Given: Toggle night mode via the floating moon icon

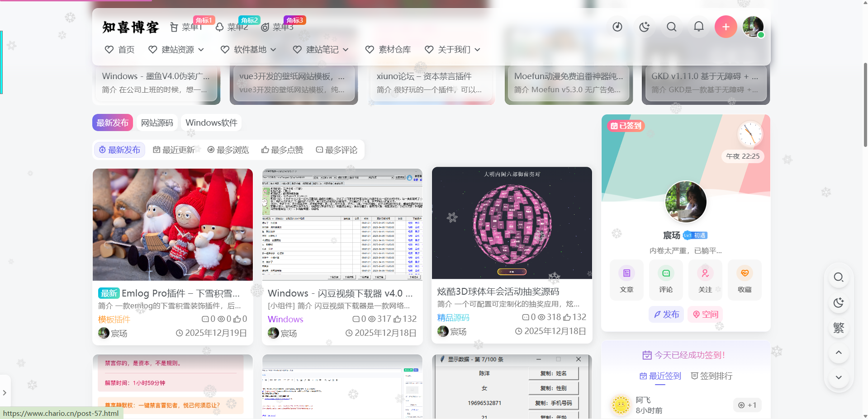Looking at the screenshot, I should tap(838, 303).
